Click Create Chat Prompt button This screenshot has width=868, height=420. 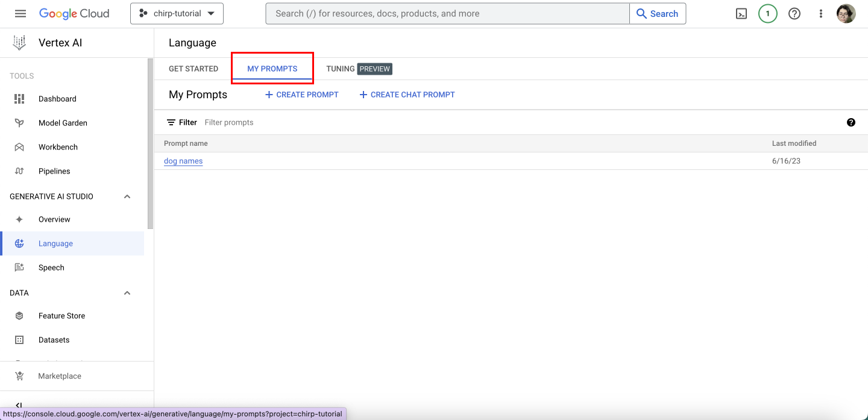pyautogui.click(x=407, y=95)
